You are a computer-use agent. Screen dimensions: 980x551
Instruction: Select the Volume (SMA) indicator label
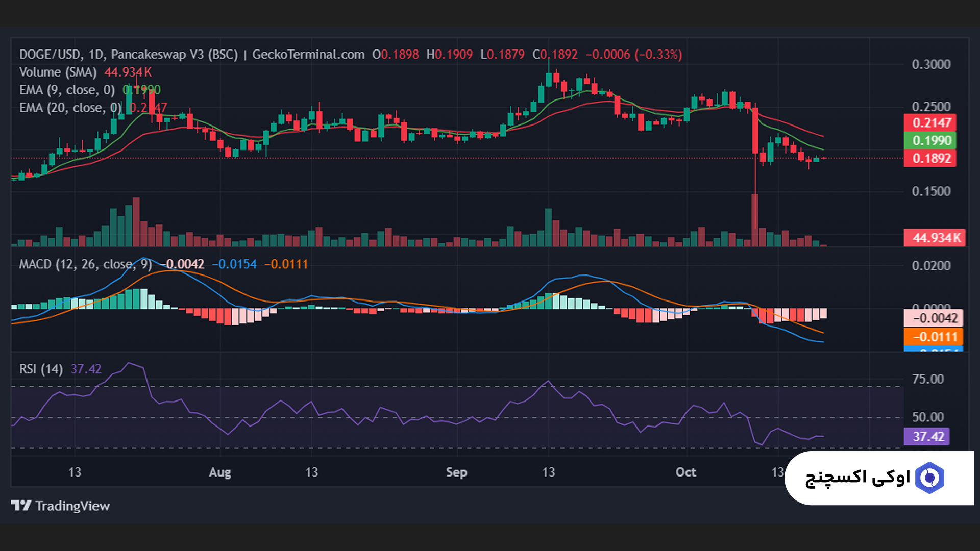click(58, 72)
